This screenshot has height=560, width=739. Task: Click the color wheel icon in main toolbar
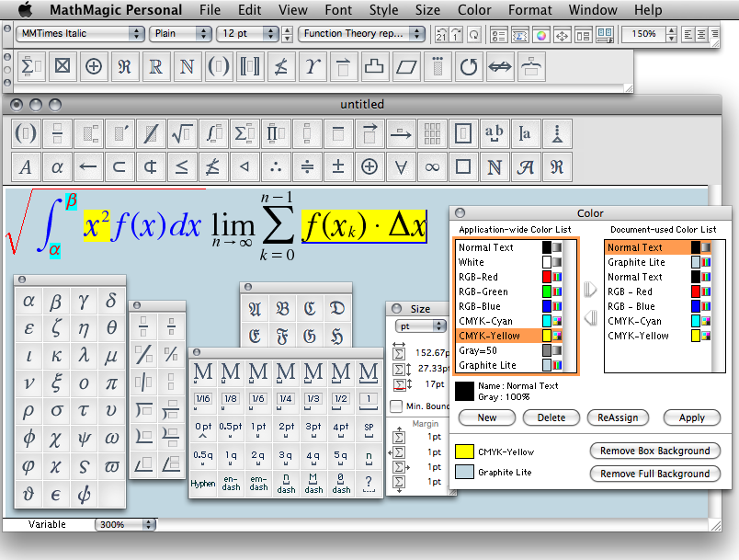tap(541, 35)
